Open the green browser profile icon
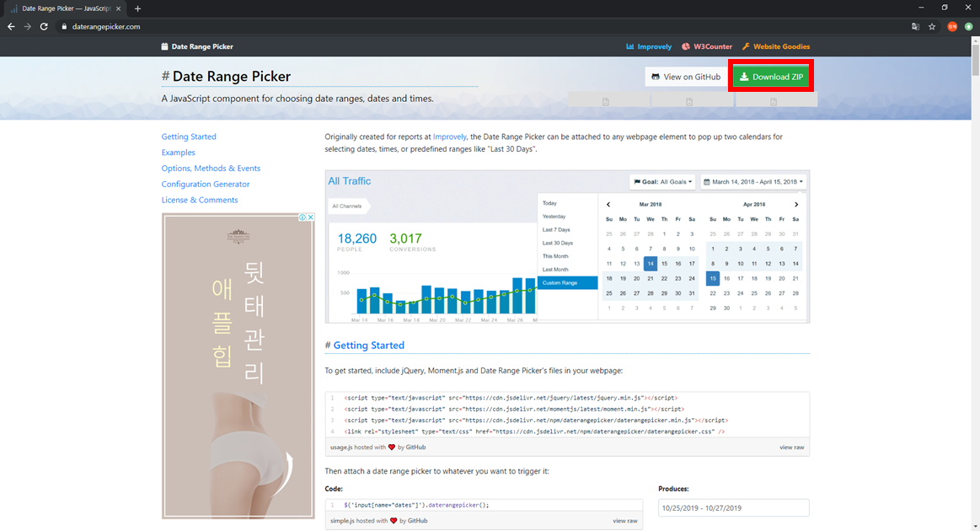Image resolution: width=980 pixels, height=531 pixels. tap(969, 26)
